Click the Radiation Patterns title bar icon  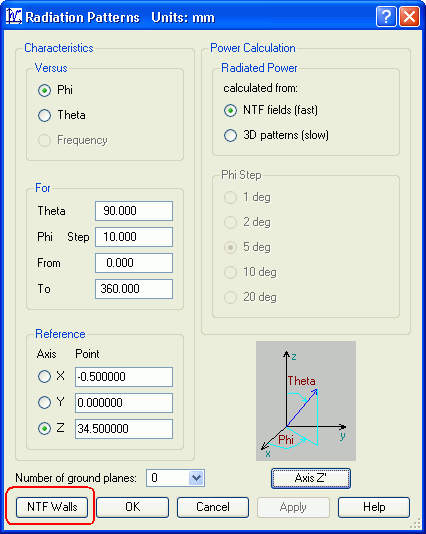14,16
